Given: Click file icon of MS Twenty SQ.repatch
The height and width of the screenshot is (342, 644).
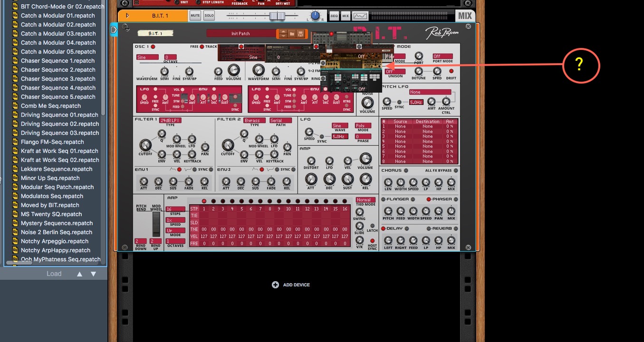Looking at the screenshot, I should tap(15, 214).
